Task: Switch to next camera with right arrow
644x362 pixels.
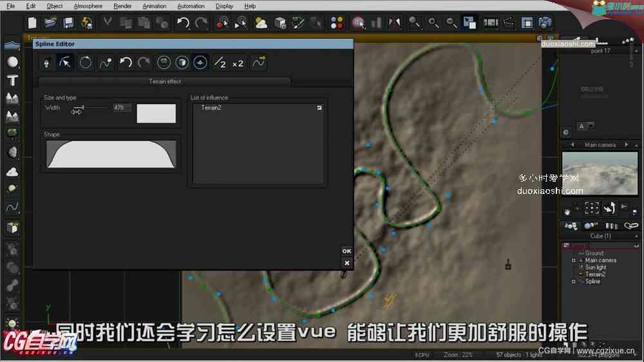Action: click(627, 145)
